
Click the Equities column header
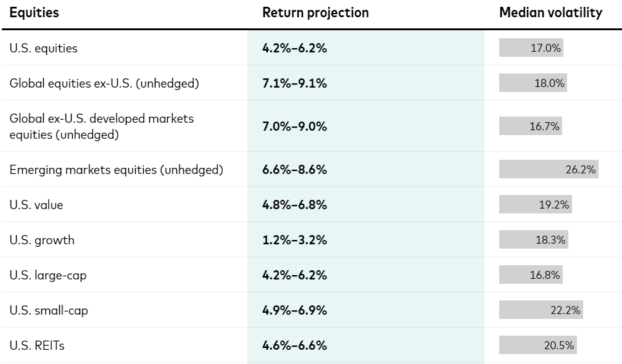click(34, 13)
